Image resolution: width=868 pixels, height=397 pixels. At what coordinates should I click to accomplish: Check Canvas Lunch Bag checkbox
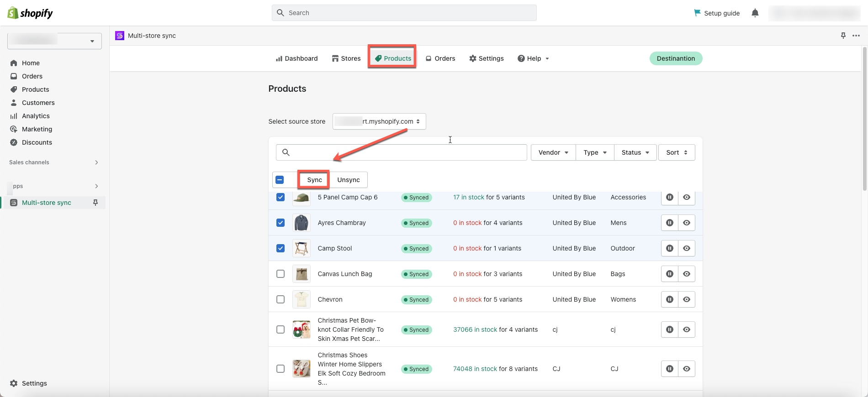pyautogui.click(x=281, y=274)
